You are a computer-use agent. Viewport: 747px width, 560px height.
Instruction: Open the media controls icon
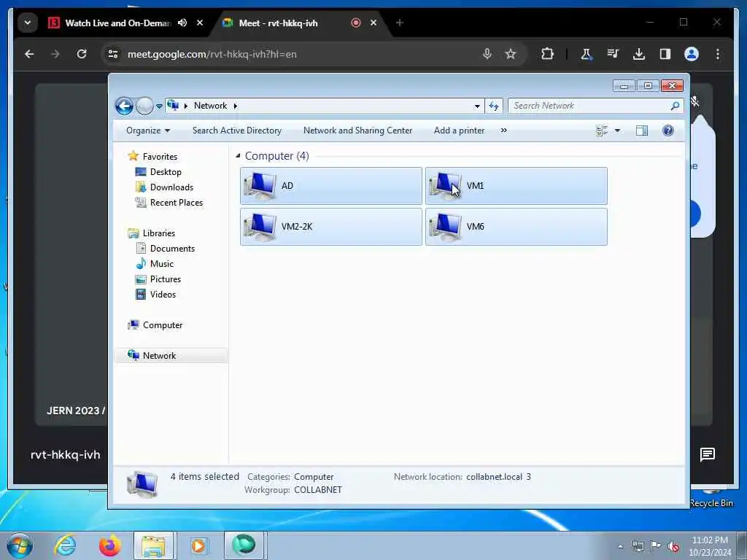pos(613,54)
